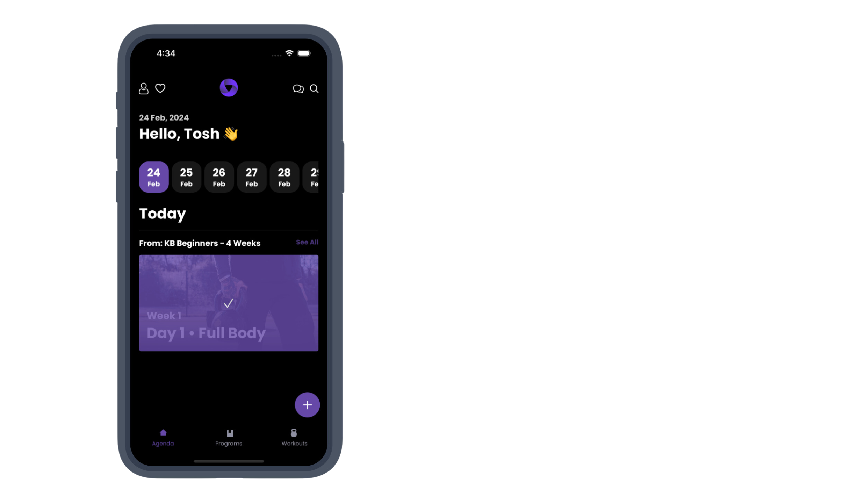Toggle the Day 1 Full Body checkmark
The height and width of the screenshot is (504, 850).
coord(229,302)
